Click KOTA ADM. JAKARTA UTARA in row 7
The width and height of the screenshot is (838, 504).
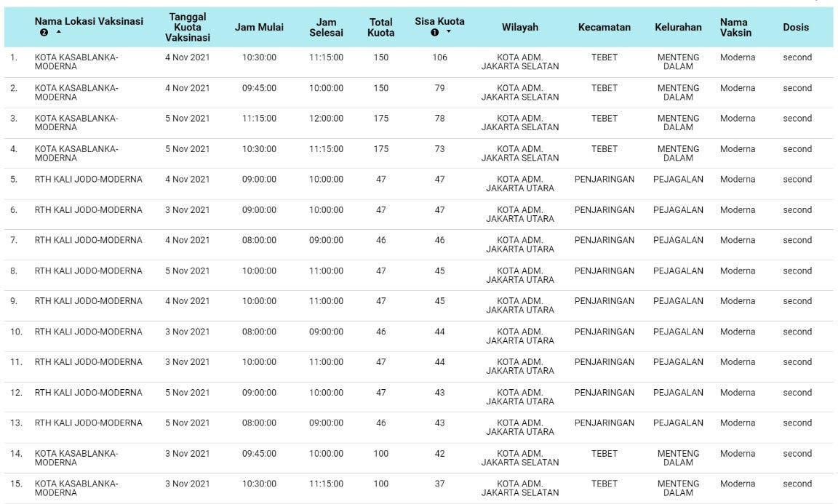coord(520,245)
